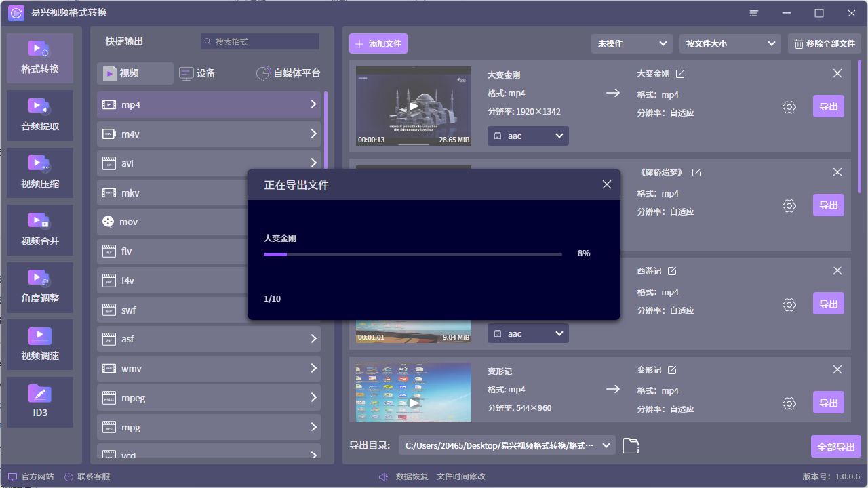Click the rename pencil icon next to 西游记
This screenshot has height=488, width=868.
coord(672,270)
